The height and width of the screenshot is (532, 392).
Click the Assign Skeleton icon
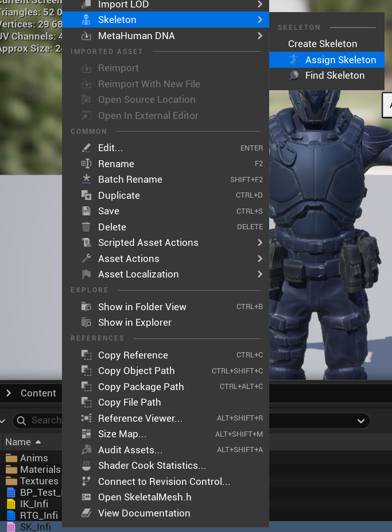pyautogui.click(x=294, y=60)
